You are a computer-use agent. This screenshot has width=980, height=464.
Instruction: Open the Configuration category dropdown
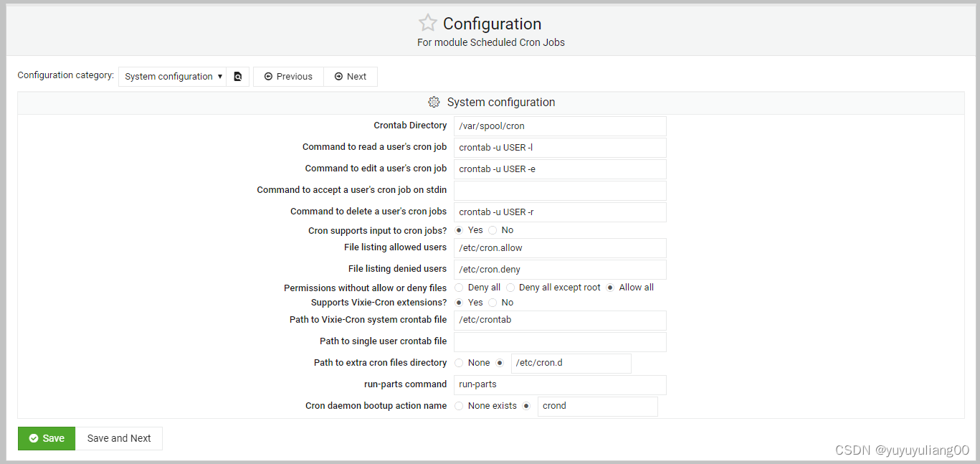click(172, 76)
